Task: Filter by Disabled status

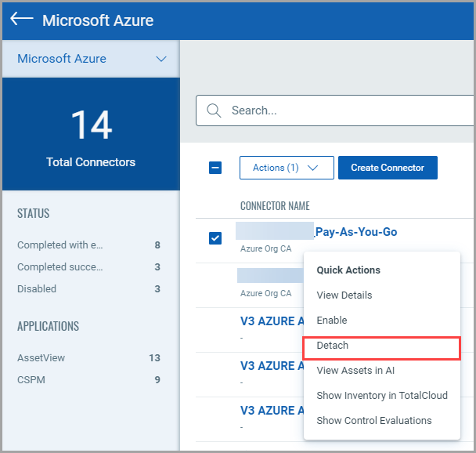Action: coord(37,289)
